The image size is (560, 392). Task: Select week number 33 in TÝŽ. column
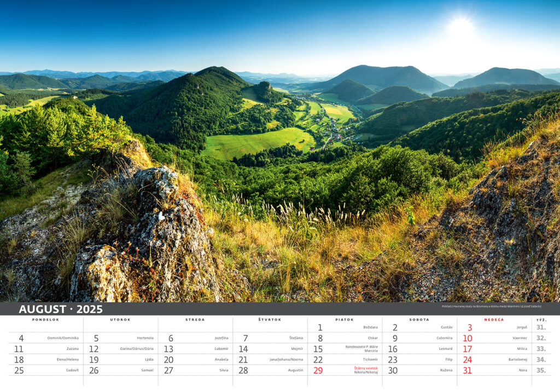(541, 349)
